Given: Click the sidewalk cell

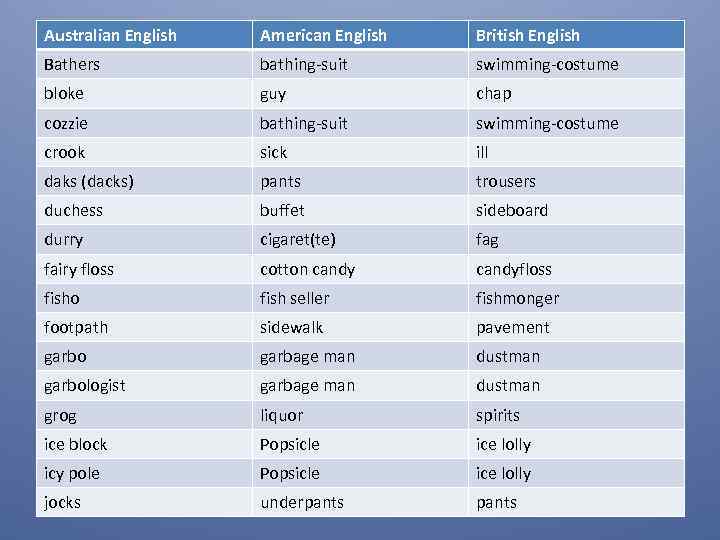Looking at the screenshot, I should coord(292,327).
